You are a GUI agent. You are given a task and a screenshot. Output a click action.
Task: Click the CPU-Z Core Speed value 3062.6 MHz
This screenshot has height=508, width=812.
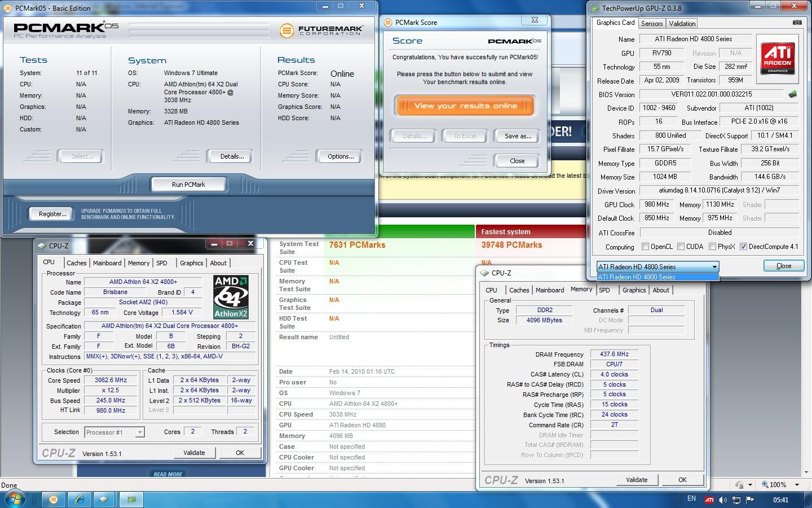point(111,380)
